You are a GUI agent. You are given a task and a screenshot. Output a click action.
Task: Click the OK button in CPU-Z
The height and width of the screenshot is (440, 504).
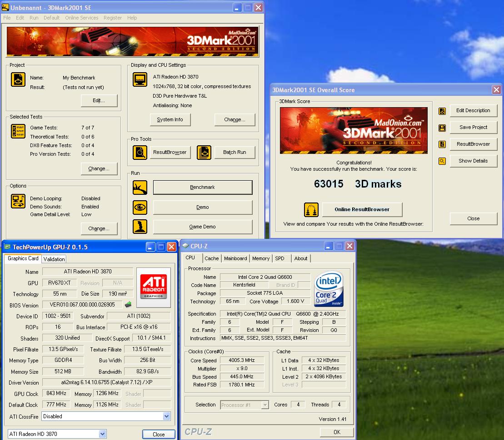tap(337, 432)
